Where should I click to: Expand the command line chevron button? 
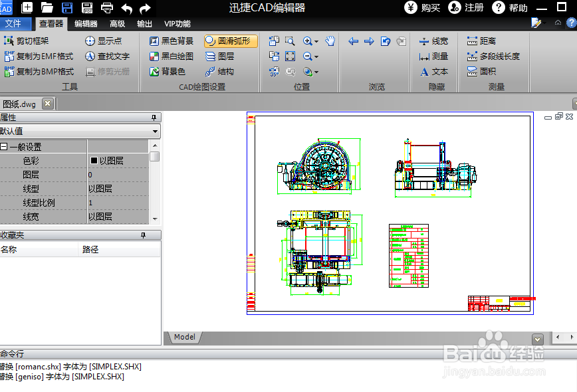click(x=537, y=339)
